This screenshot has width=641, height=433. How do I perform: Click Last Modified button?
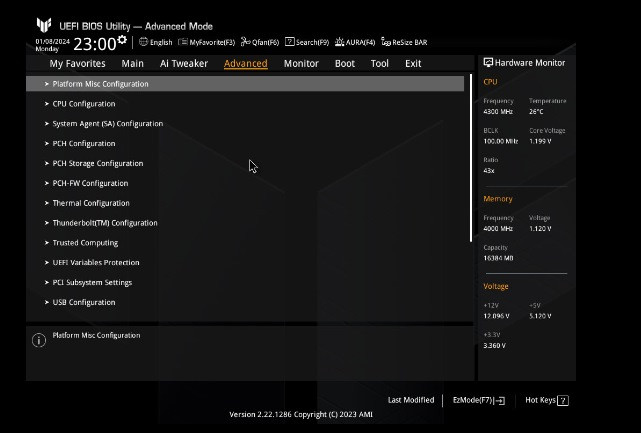pos(411,400)
